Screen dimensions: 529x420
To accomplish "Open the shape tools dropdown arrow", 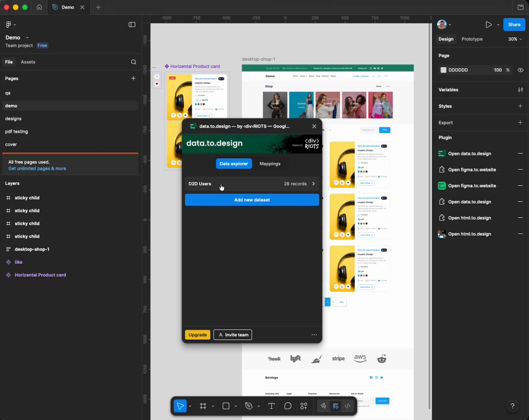I will pyautogui.click(x=236, y=406).
